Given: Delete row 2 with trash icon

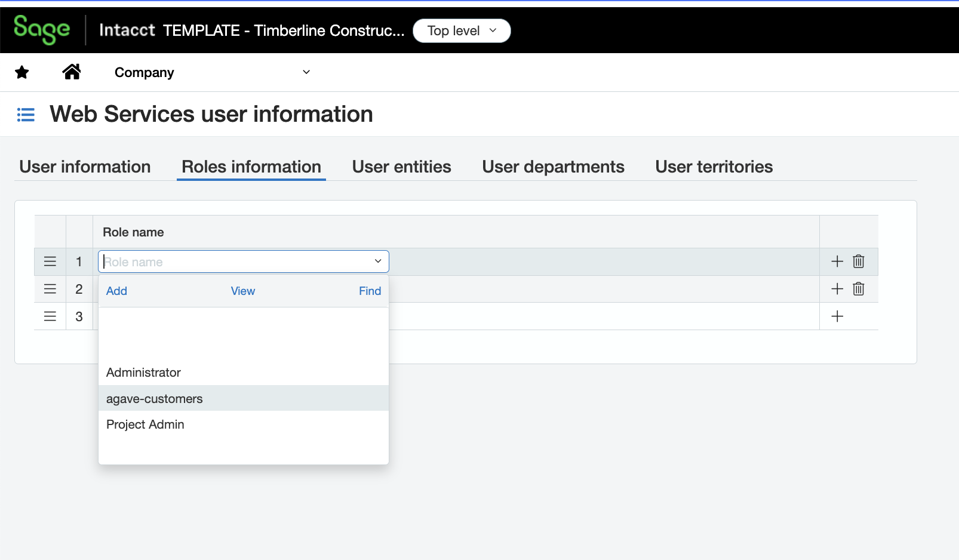Looking at the screenshot, I should (x=859, y=289).
